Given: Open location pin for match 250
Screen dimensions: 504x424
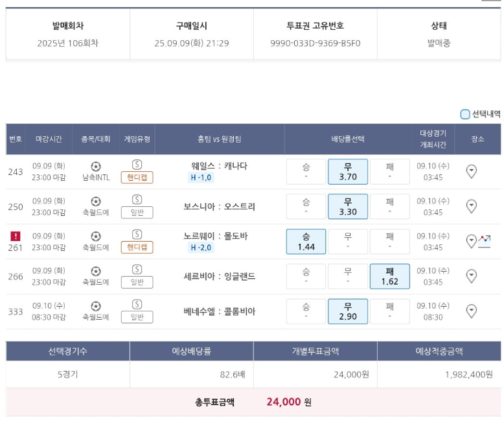Looking at the screenshot, I should [x=471, y=206].
